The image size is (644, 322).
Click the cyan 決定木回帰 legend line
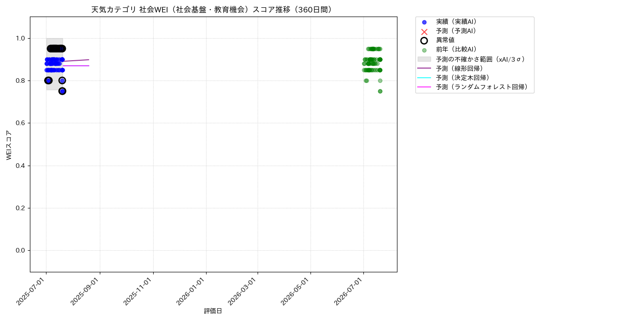tap(424, 77)
